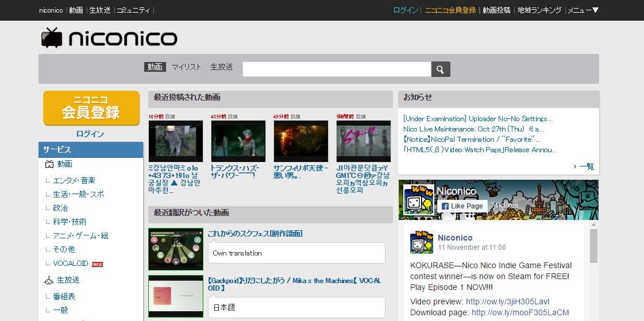Open the サンフィリポ天使 video title

tap(300, 172)
